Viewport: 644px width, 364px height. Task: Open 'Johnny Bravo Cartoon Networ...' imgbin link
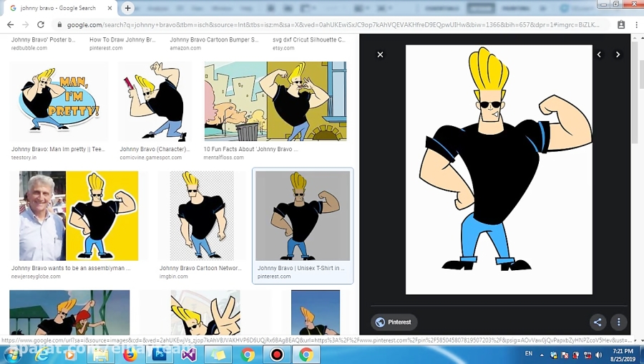[200, 268]
